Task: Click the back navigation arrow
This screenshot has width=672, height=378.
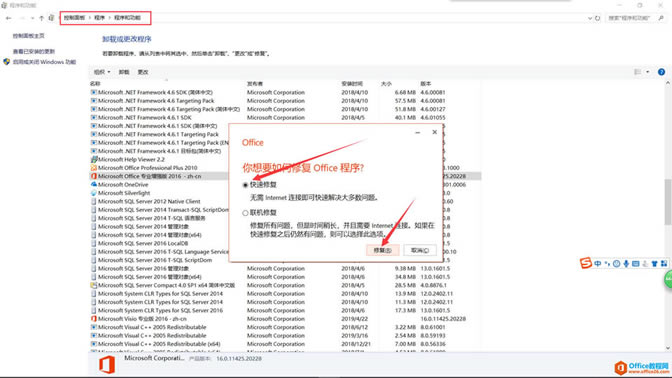Action: click(9, 18)
